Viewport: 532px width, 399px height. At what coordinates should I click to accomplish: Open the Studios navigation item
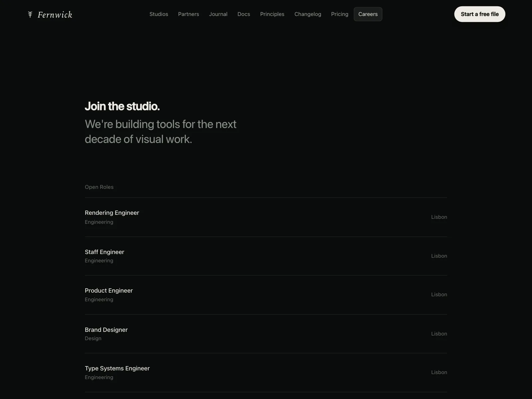[159, 14]
